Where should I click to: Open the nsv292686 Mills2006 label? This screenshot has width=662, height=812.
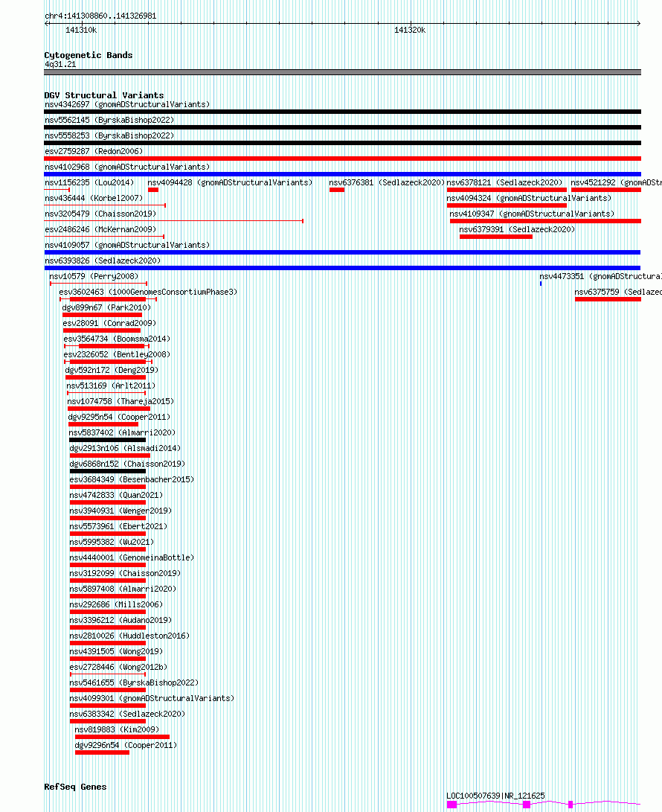116,605
